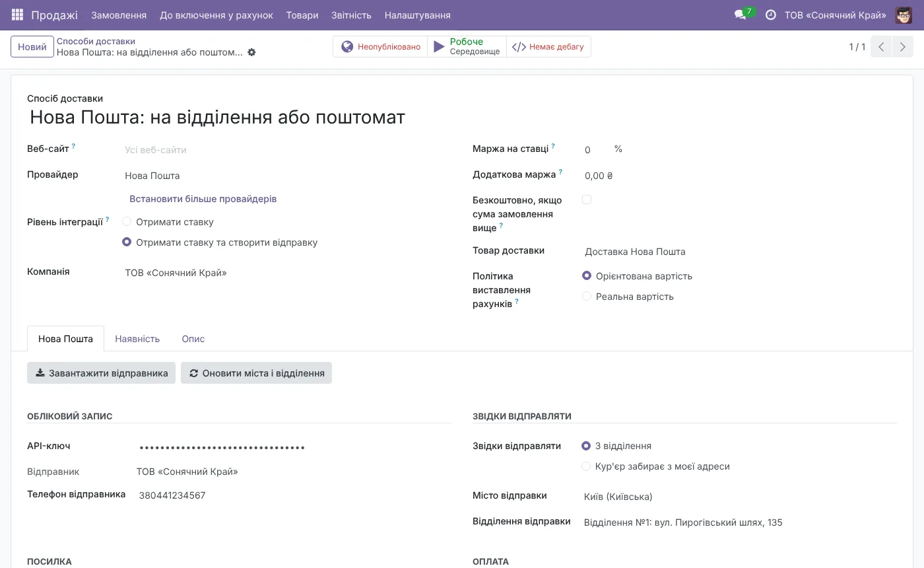Select the Отримати ставку radio option
924x568 pixels.
tap(127, 222)
